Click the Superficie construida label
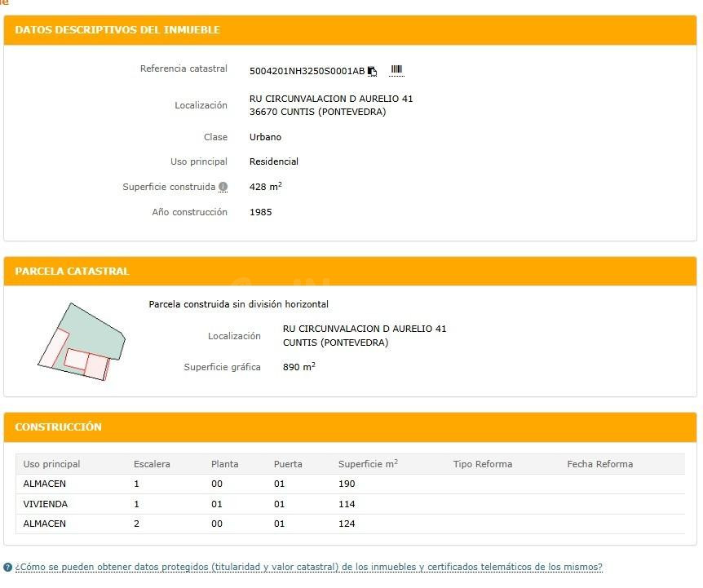Image resolution: width=703 pixels, height=588 pixels. click(169, 187)
